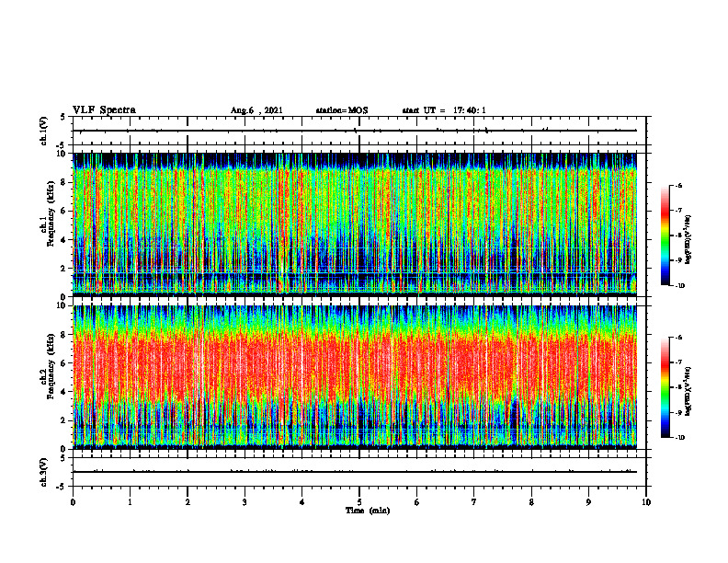Click the ch.1 spectrogram color scale bar
The width and height of the screenshot is (728, 563).
pos(665,236)
